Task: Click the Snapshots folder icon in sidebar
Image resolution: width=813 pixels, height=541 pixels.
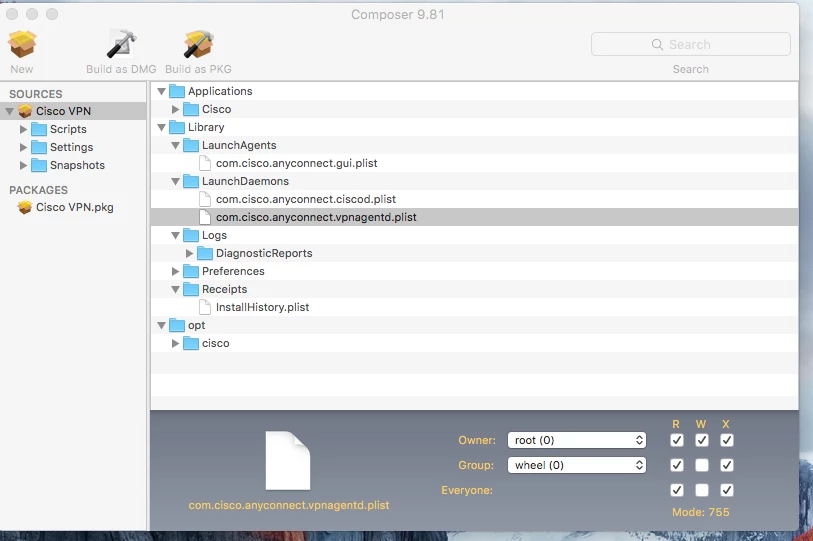Action: pyautogui.click(x=39, y=165)
